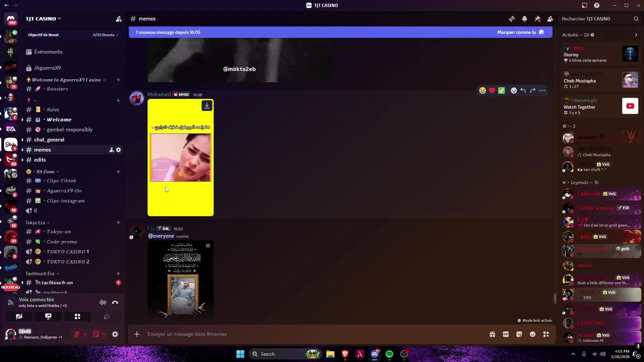Unmute the microphone

pyautogui.click(x=77, y=334)
